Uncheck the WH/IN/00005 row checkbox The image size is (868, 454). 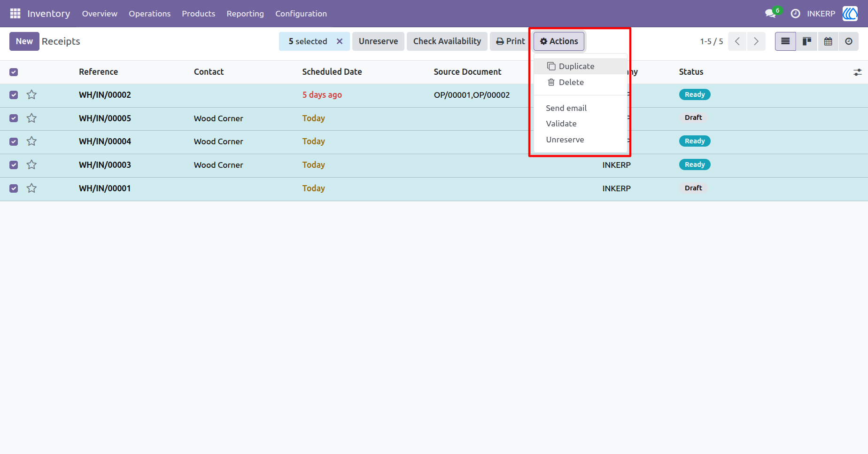click(14, 118)
